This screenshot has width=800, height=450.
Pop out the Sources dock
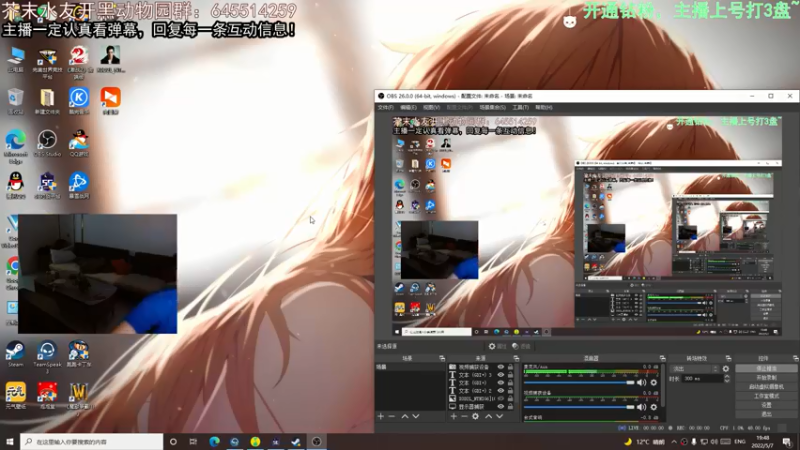coord(516,359)
